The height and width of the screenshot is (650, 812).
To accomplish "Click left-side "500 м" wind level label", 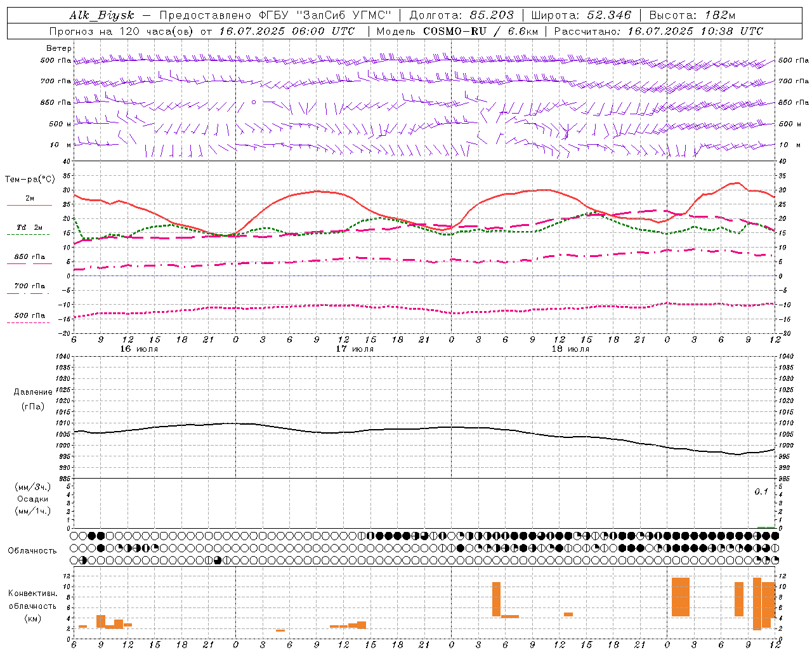I will [60, 124].
